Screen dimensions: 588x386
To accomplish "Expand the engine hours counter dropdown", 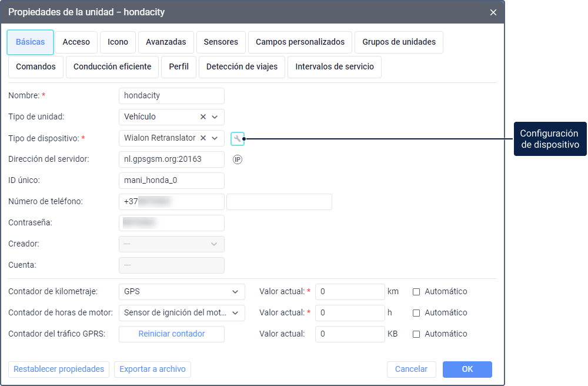I will (235, 313).
